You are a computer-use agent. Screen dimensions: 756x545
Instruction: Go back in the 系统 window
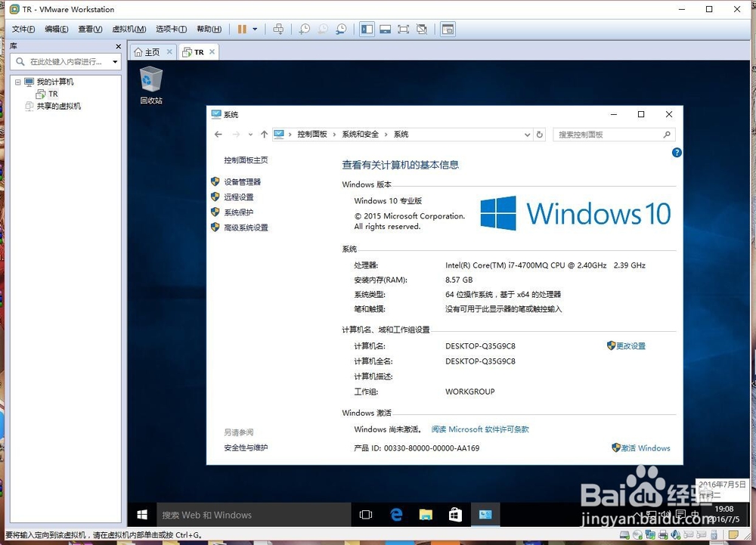click(218, 135)
